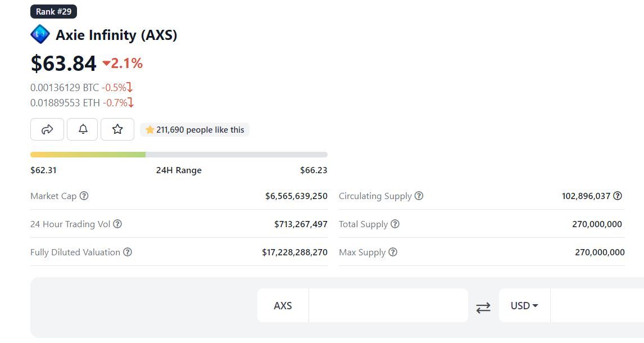
Task: Click the help icon beside 102,896,037
Action: coord(618,196)
